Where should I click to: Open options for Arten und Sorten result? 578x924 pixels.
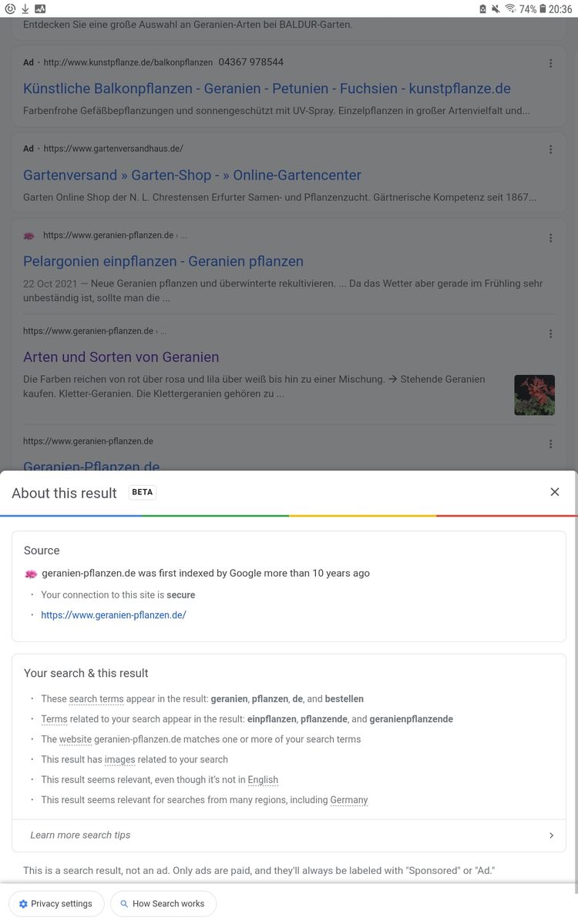(x=550, y=333)
